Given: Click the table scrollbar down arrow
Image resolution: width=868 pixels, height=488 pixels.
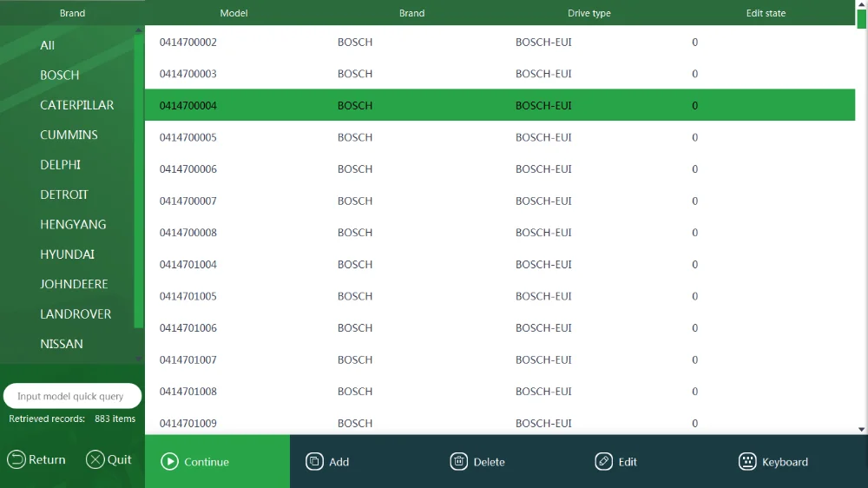Looking at the screenshot, I should 861,429.
